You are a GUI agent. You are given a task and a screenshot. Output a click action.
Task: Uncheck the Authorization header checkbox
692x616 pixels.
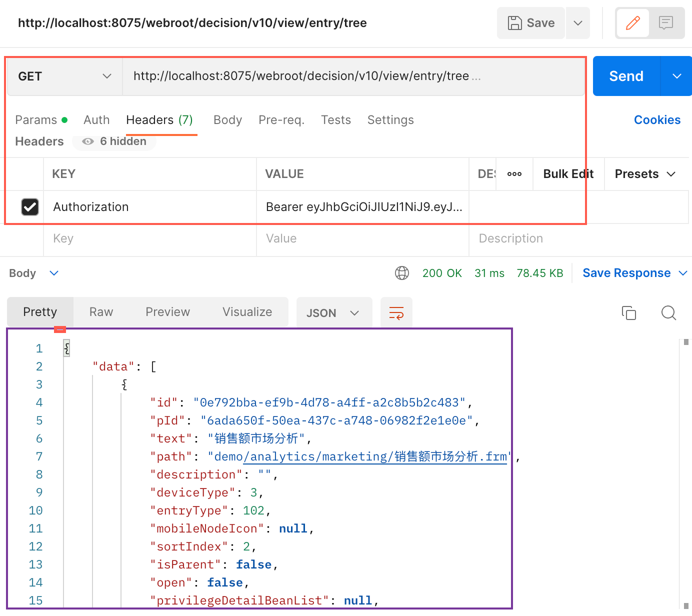(x=30, y=207)
